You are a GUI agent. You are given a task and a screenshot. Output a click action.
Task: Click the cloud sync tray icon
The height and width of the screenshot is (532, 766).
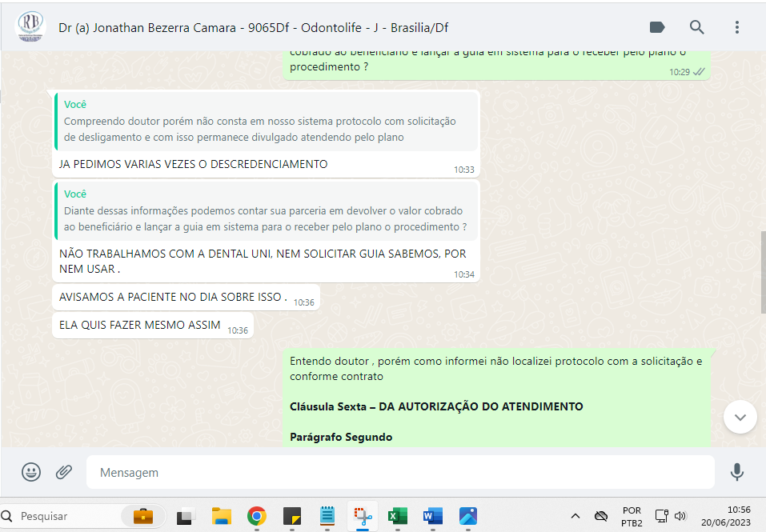(x=601, y=516)
